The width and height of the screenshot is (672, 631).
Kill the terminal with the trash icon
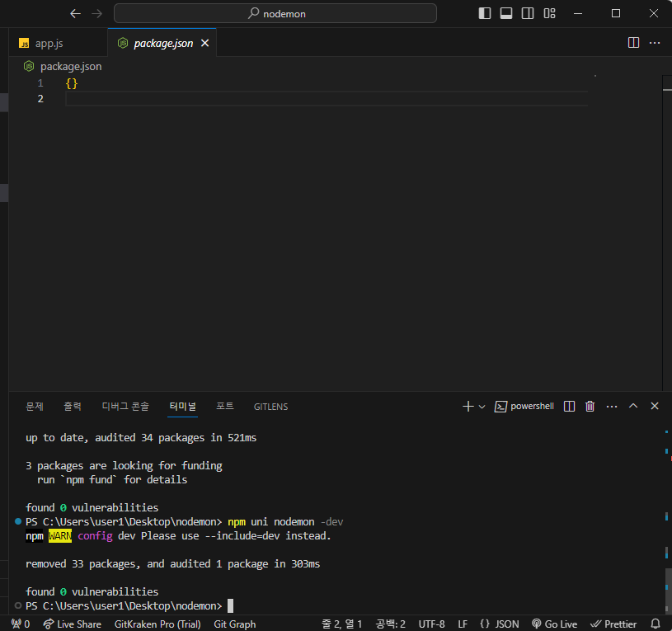coord(590,407)
